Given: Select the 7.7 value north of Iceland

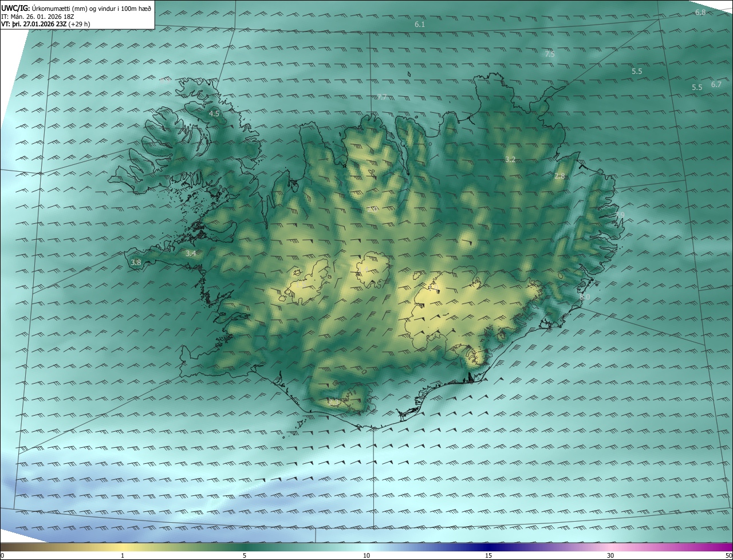Looking at the screenshot, I should pyautogui.click(x=382, y=97).
